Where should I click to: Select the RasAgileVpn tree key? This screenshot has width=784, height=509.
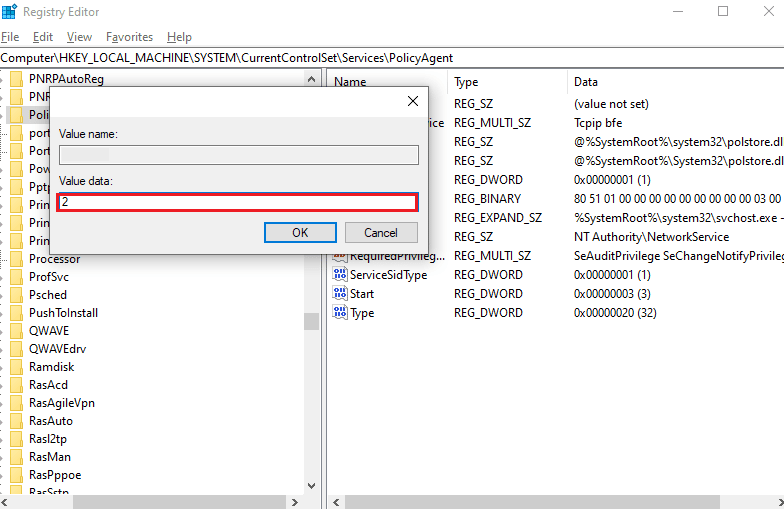(x=62, y=403)
